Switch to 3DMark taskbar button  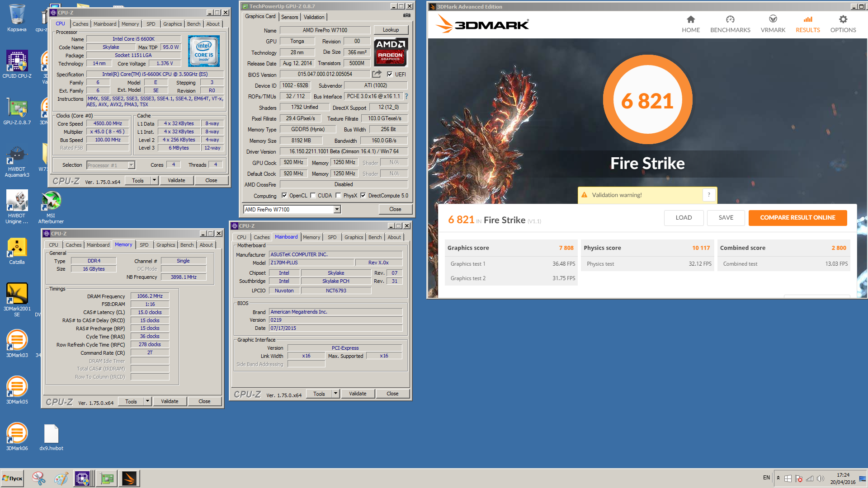(x=129, y=478)
